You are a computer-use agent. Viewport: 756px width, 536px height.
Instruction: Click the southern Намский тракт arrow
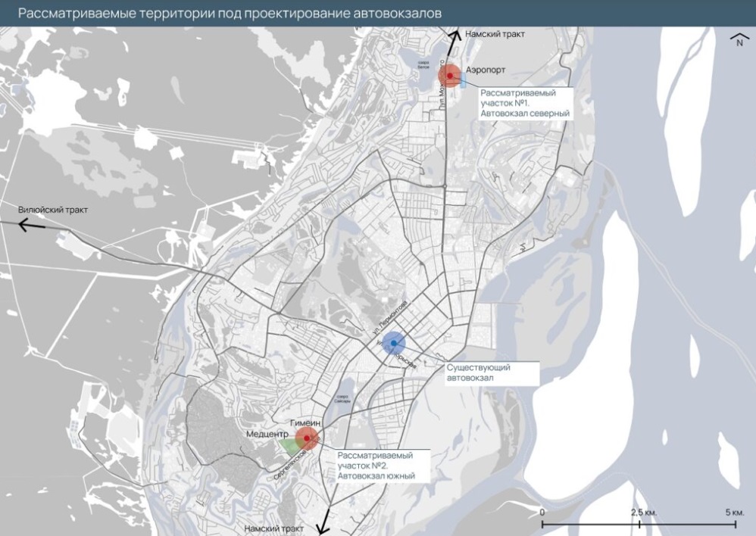tap(323, 523)
